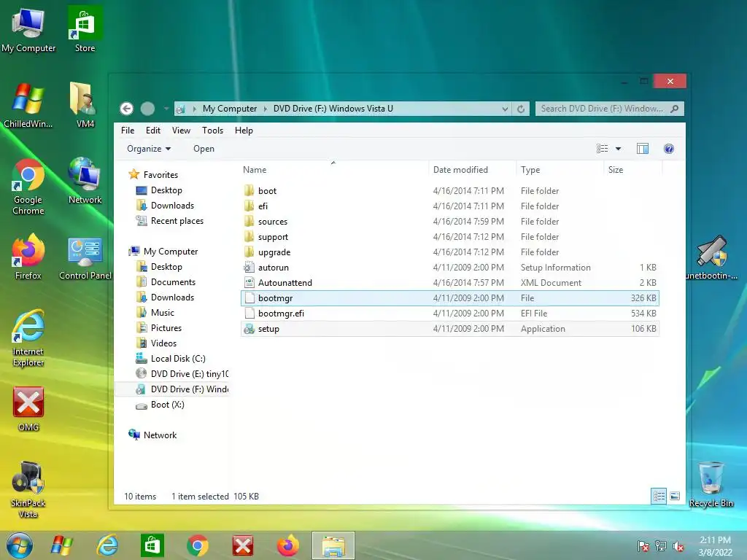Open Store from the taskbar
747x560 pixels.
pos(152,545)
